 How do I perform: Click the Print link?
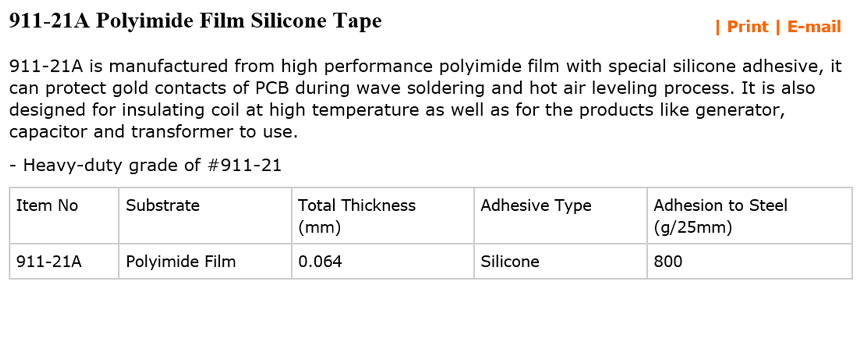click(747, 26)
